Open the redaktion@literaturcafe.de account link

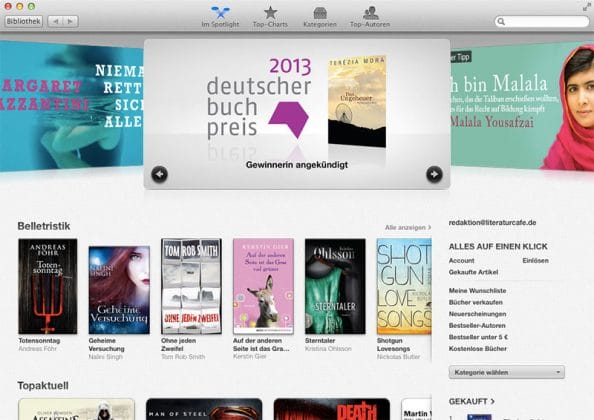(x=492, y=223)
